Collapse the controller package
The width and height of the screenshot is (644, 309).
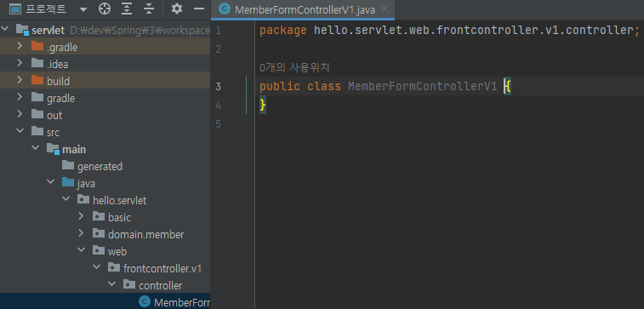click(x=111, y=284)
